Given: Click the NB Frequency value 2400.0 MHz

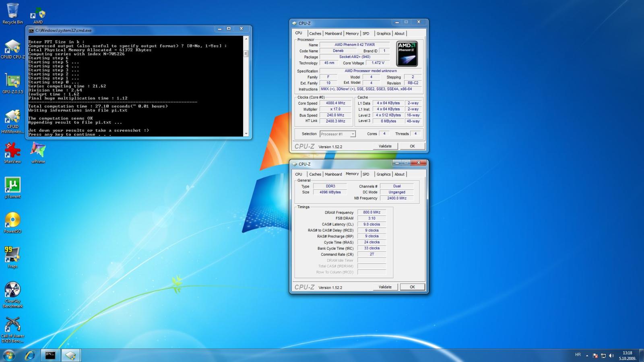Looking at the screenshot, I should (x=397, y=198).
